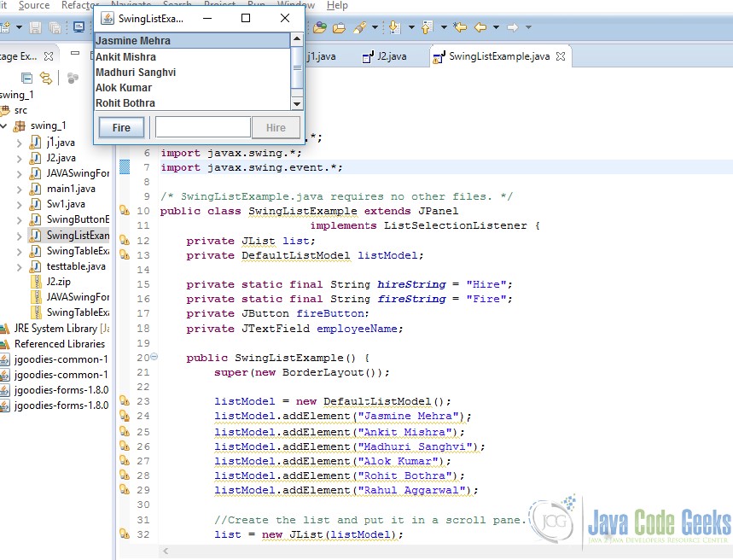Click the Open Task folder icon
The height and width of the screenshot is (560, 733).
339,27
